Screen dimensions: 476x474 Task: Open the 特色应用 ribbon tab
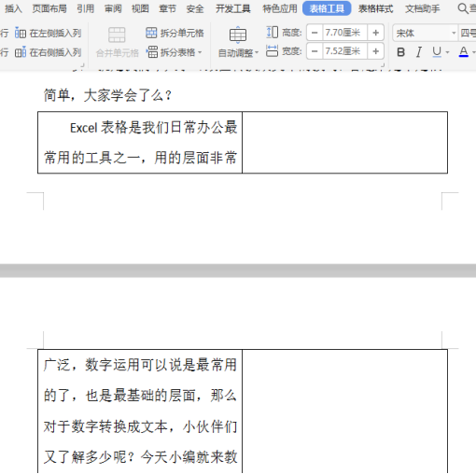click(x=280, y=8)
